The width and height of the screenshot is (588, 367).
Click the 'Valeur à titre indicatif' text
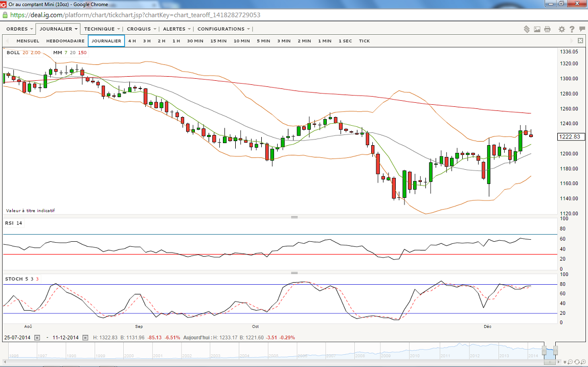pyautogui.click(x=30, y=211)
